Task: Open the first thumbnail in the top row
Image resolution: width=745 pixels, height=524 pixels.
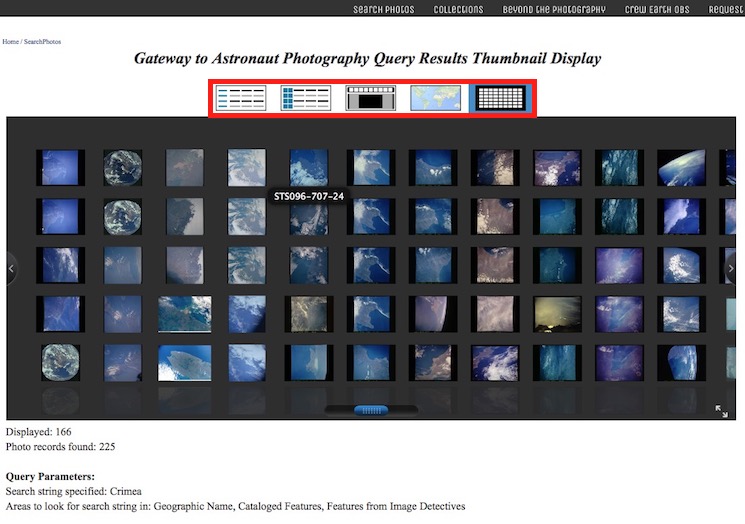Action: (60, 167)
